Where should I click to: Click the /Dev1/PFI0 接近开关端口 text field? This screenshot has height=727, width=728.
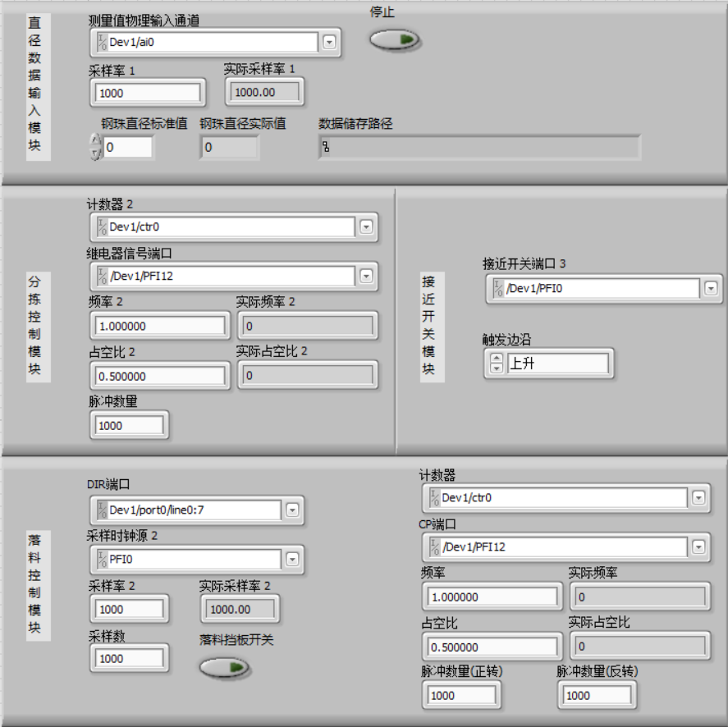click(x=602, y=288)
